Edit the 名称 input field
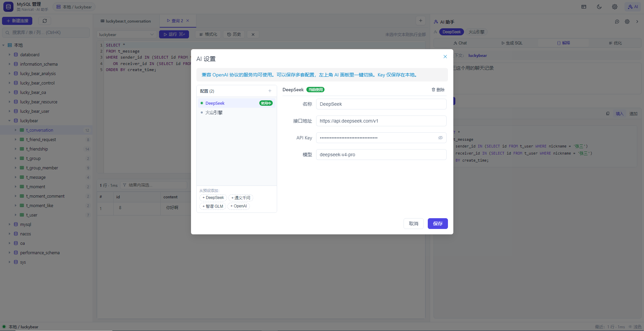The height and width of the screenshot is (331, 644). point(381,104)
